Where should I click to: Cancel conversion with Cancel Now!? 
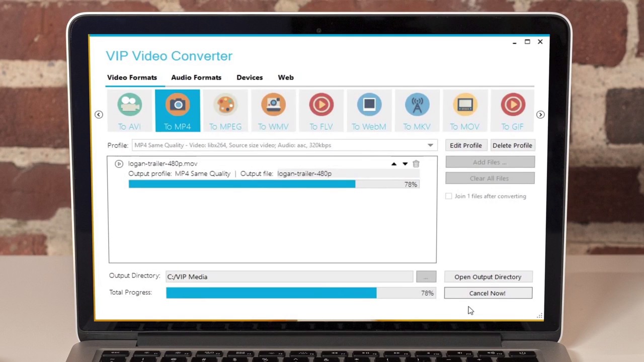point(488,293)
